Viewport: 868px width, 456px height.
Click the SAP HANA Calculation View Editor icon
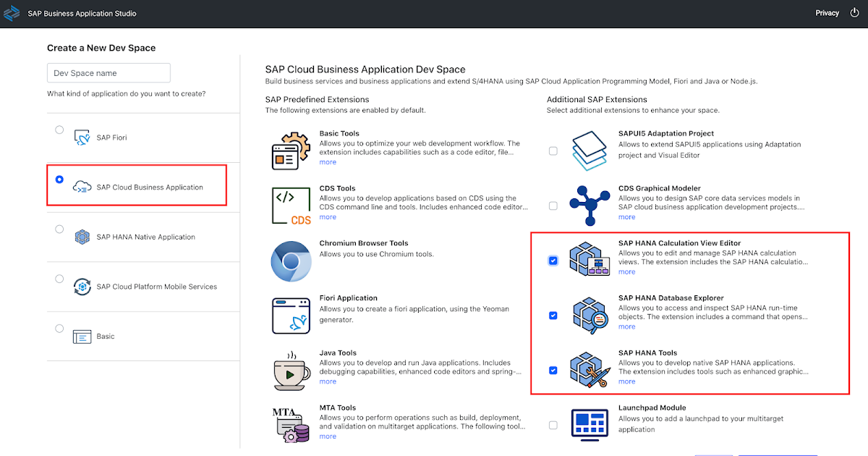tap(590, 258)
